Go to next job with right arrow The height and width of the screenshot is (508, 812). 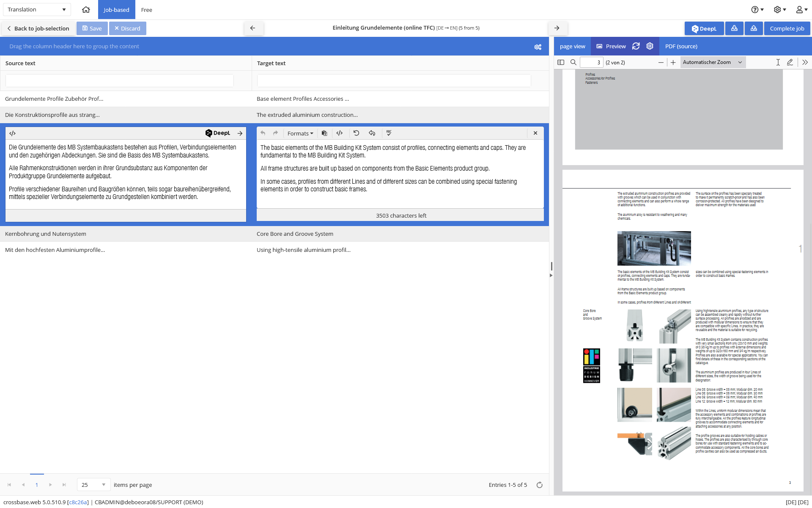coord(557,28)
